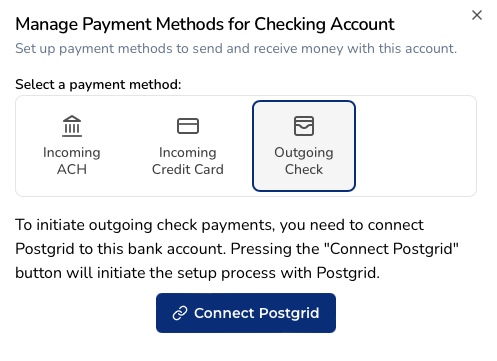Viewport: 497px width, 361px height.
Task: Click the credit card icon
Action: pos(188,126)
